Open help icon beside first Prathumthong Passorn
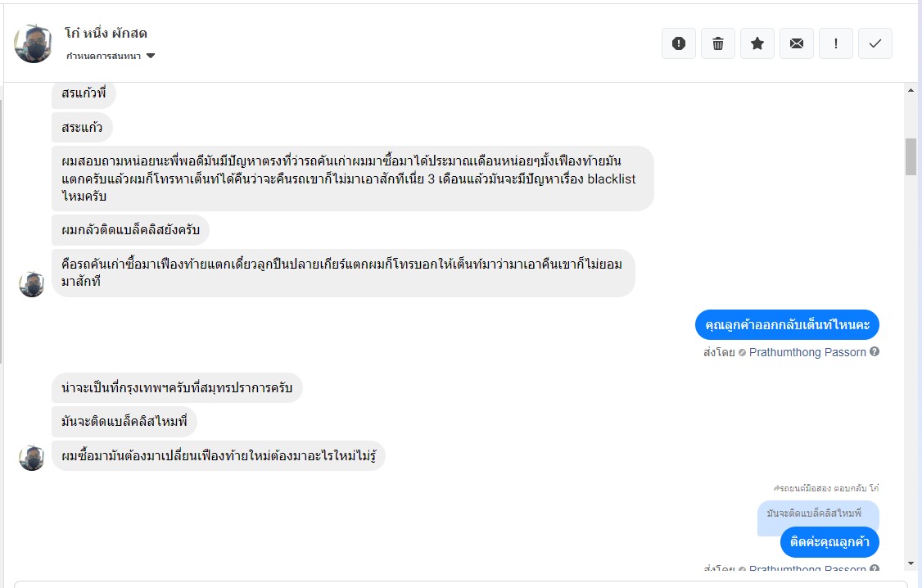The image size is (922, 588). [x=875, y=351]
